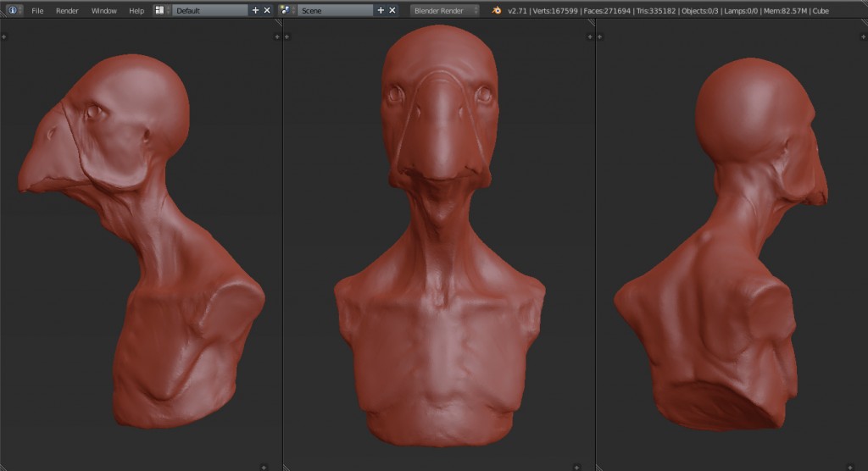Click the scene browse icon
The height and width of the screenshot is (471, 868).
pos(287,10)
